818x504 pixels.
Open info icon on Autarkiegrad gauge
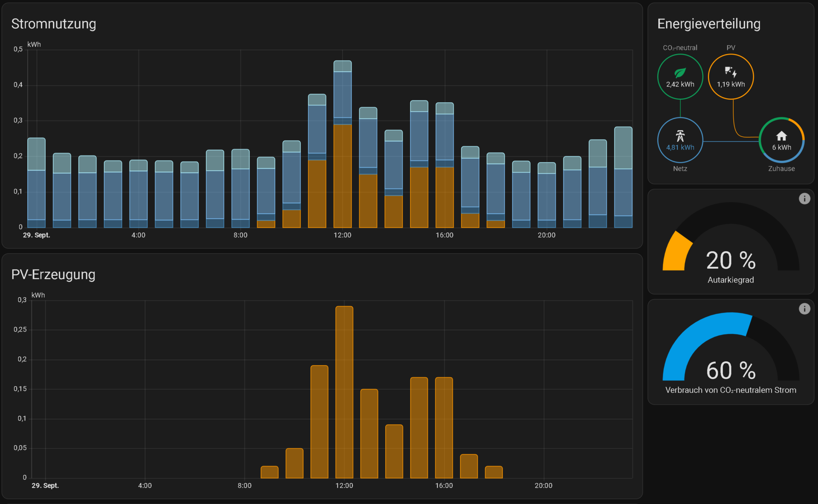pos(804,199)
